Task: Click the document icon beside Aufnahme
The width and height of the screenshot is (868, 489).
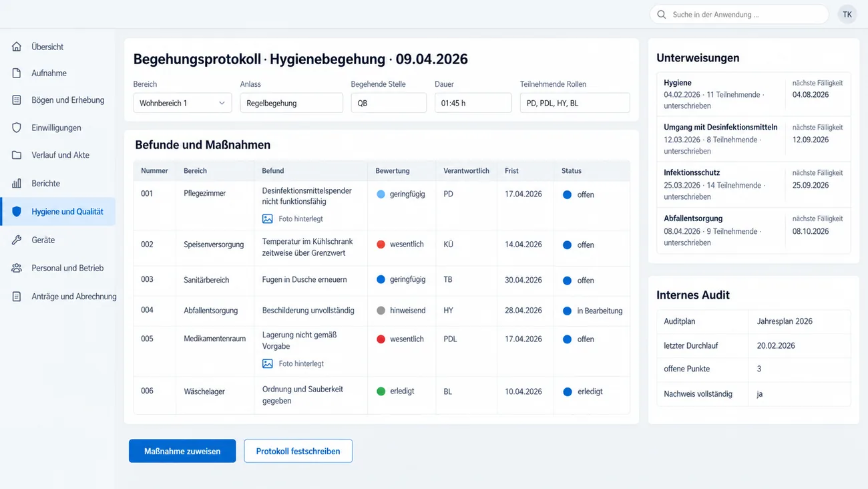Action: (x=17, y=73)
